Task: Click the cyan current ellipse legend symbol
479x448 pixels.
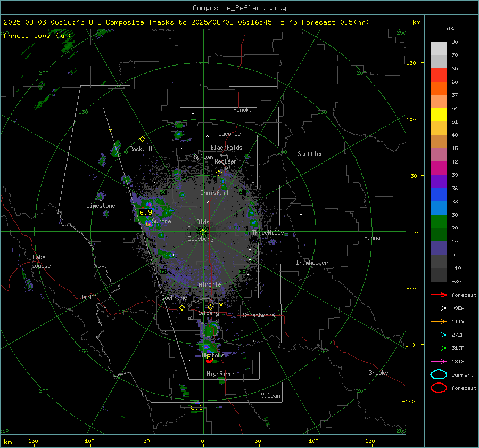Action: pos(439,374)
